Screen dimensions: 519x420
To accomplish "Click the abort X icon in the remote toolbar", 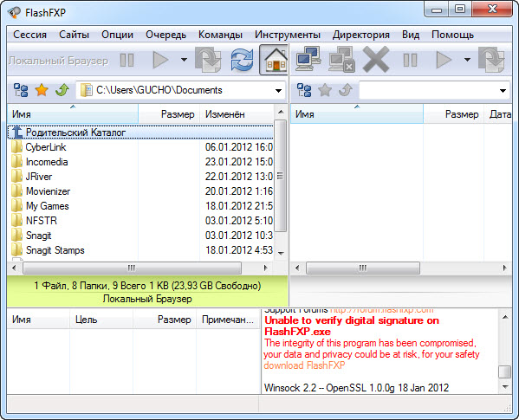I will click(x=376, y=60).
